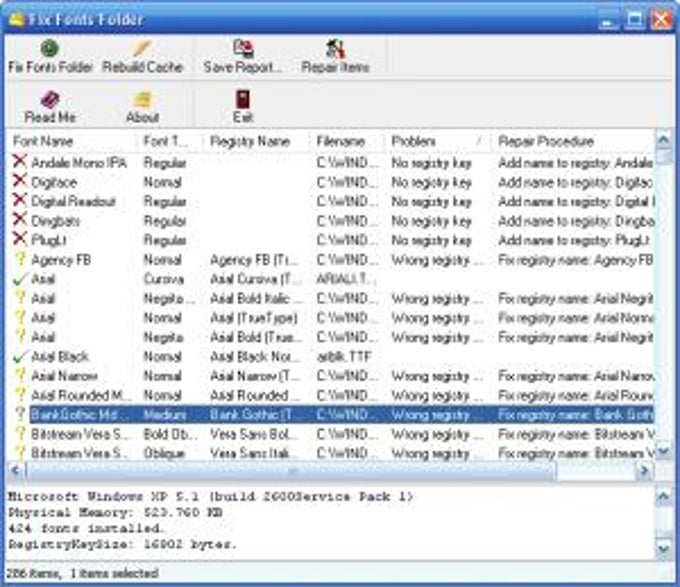This screenshot has width=680, height=587.
Task: Click red X icon beside Digital Readout
Action: coord(20,200)
